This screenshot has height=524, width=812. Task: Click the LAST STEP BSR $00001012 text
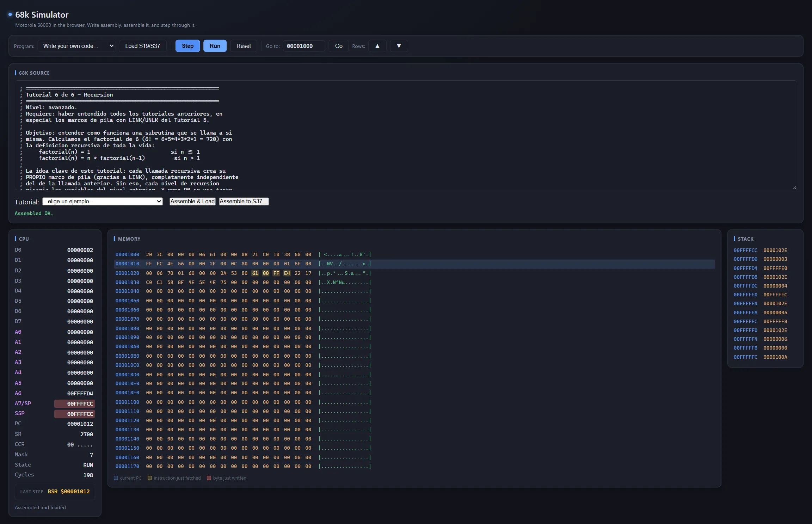[x=69, y=491]
